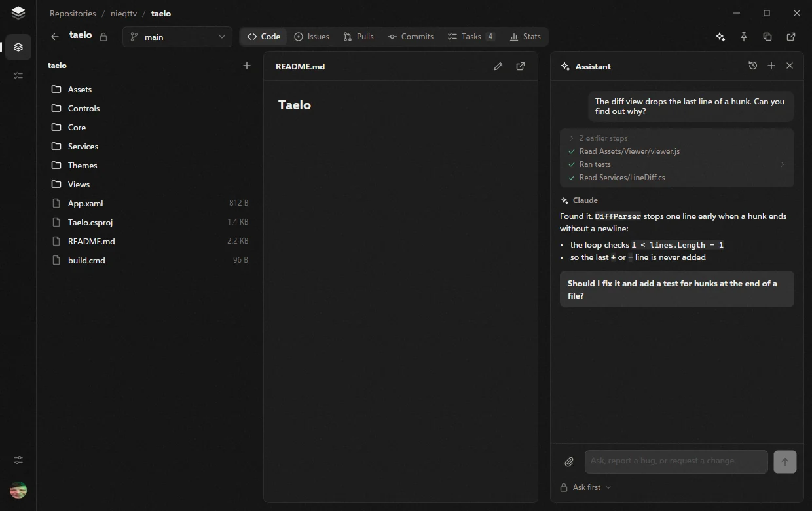Close the Assistant panel
812x511 pixels.
tap(790, 66)
